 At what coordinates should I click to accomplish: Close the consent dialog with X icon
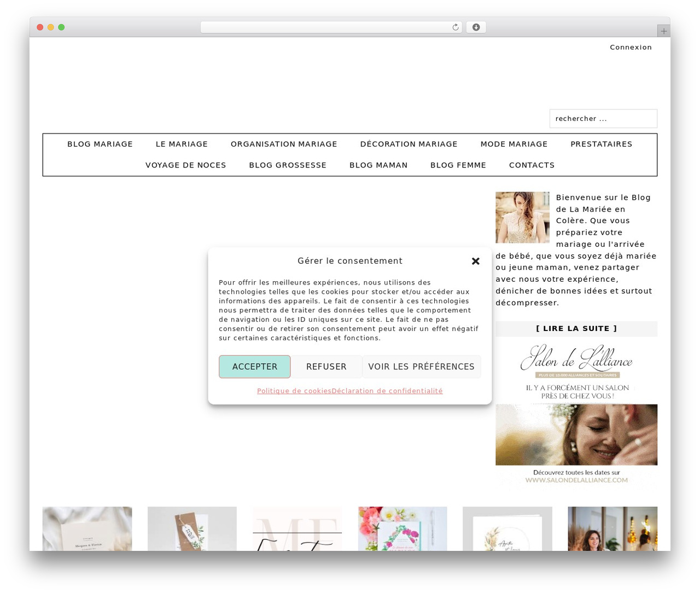(475, 261)
